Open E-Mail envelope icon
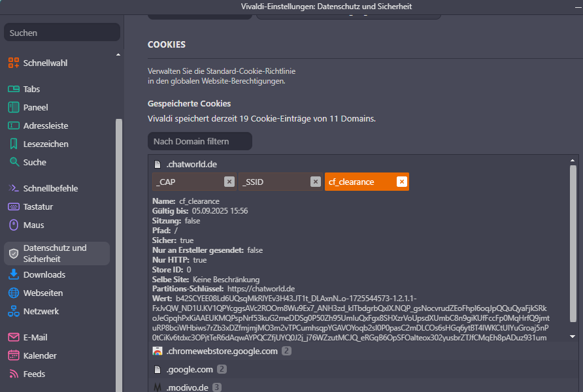Viewport: 583px width, 392px height. (14, 337)
